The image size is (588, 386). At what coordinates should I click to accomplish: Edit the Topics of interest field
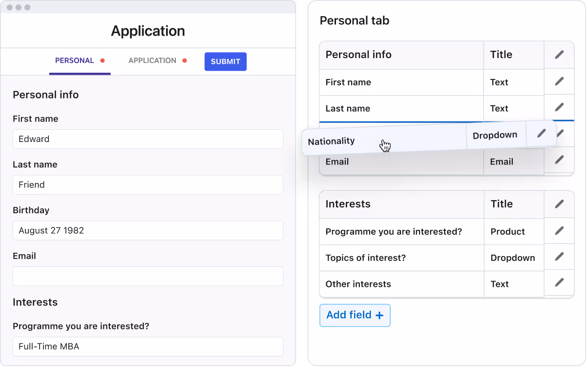(559, 258)
